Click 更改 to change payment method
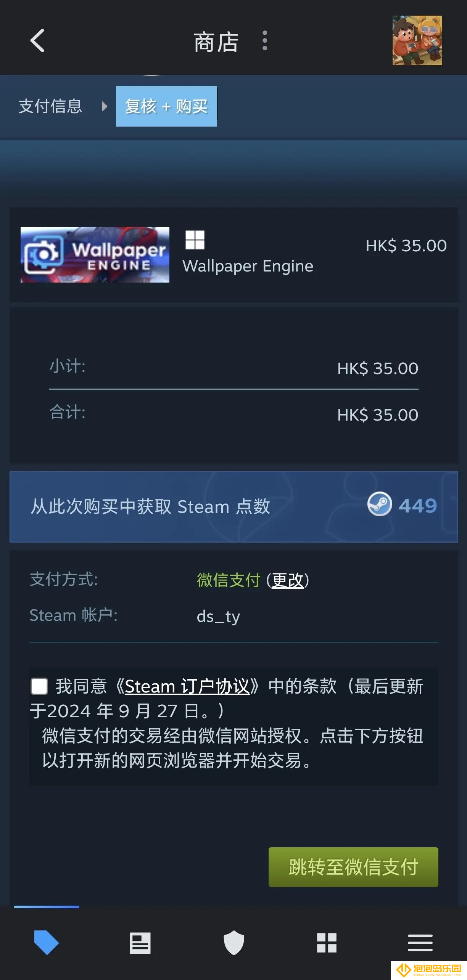The image size is (467, 980). tap(288, 580)
